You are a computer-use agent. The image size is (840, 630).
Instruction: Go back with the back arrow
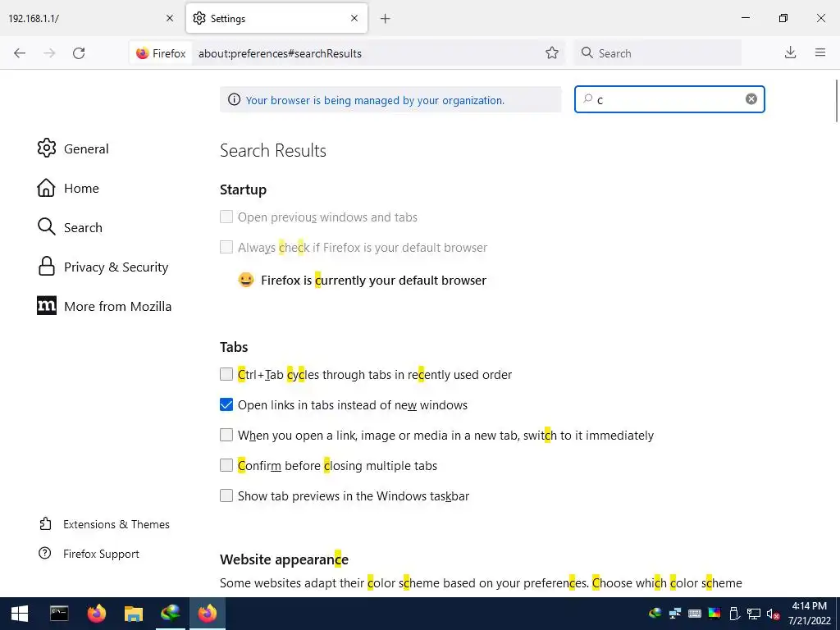(x=20, y=53)
